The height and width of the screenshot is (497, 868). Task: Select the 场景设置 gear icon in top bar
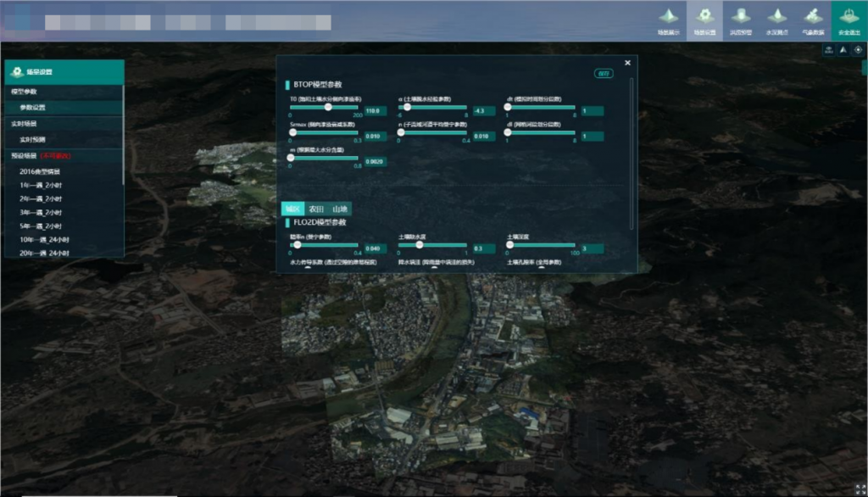pyautogui.click(x=704, y=15)
